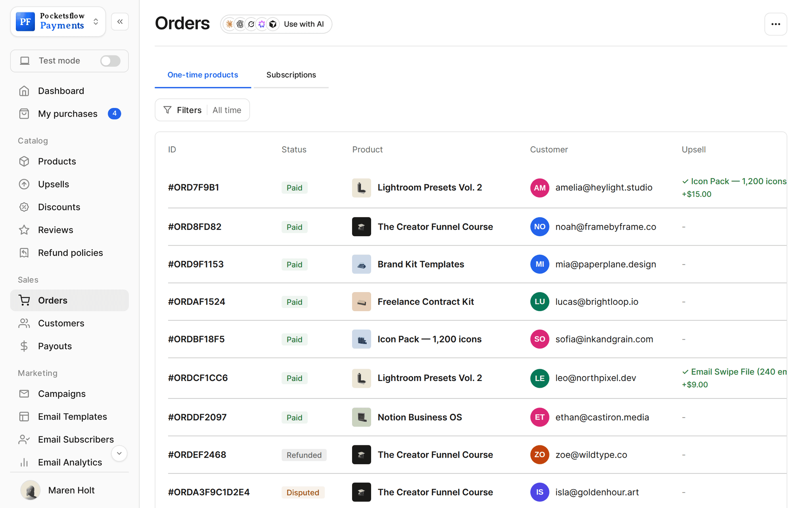Open Upsells in the sidebar
This screenshot has height=508, width=812.
click(x=69, y=184)
